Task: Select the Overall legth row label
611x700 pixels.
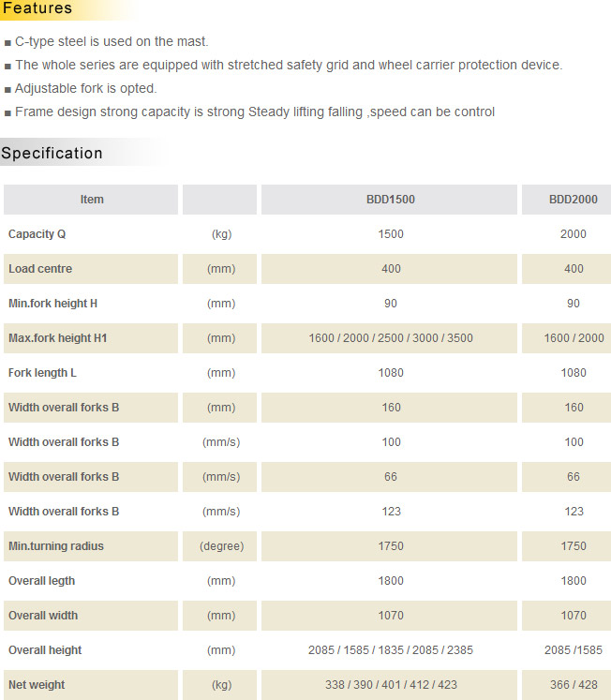Action: 41,581
